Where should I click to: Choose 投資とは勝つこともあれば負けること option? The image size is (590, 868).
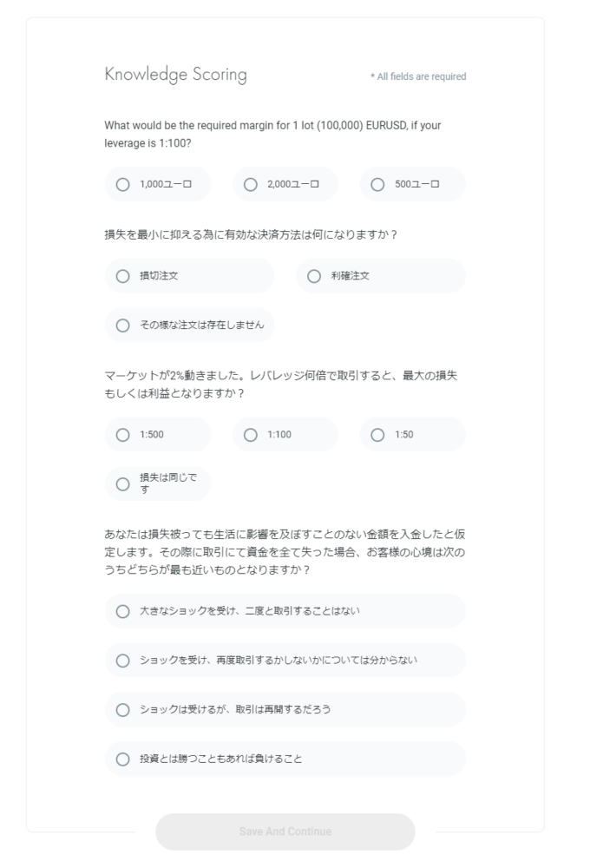pyautogui.click(x=285, y=759)
